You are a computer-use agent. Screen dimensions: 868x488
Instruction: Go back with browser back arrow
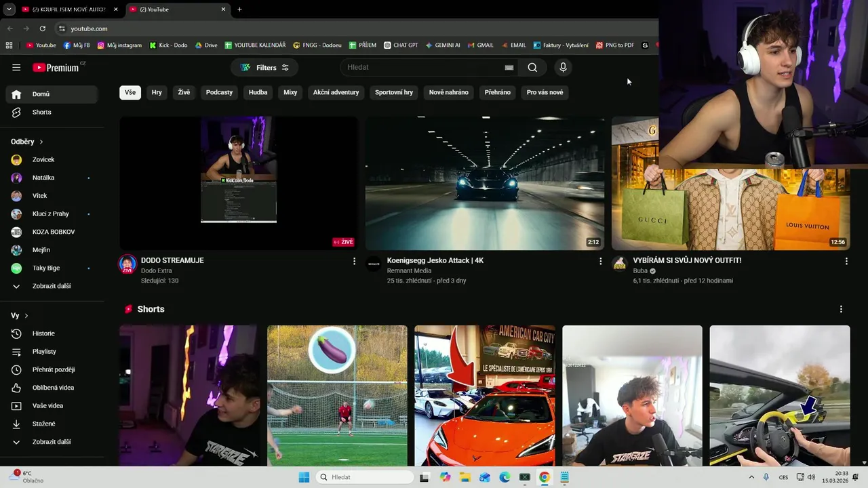[9, 28]
